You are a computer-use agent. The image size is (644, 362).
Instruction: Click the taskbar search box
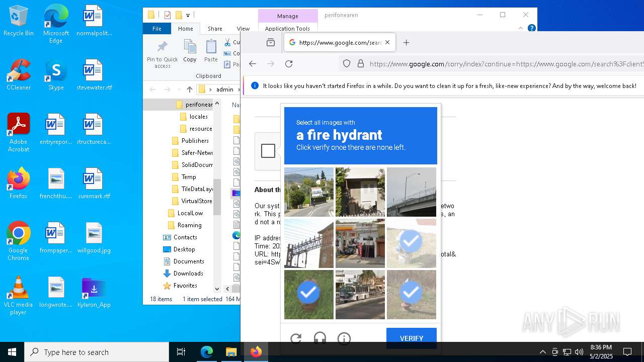[97, 352]
